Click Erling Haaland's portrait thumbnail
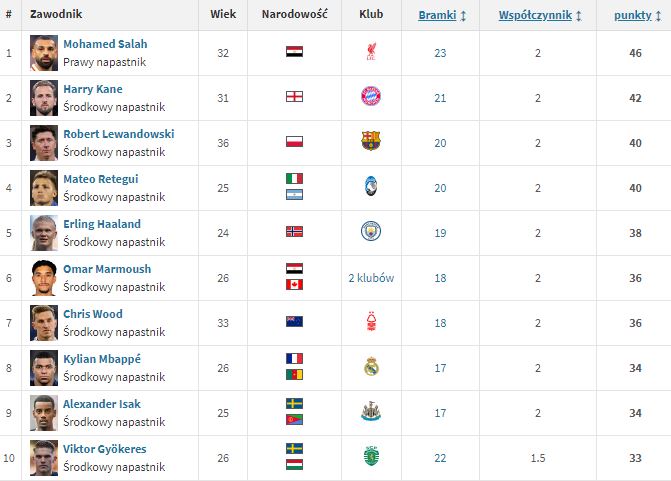 tap(41, 232)
